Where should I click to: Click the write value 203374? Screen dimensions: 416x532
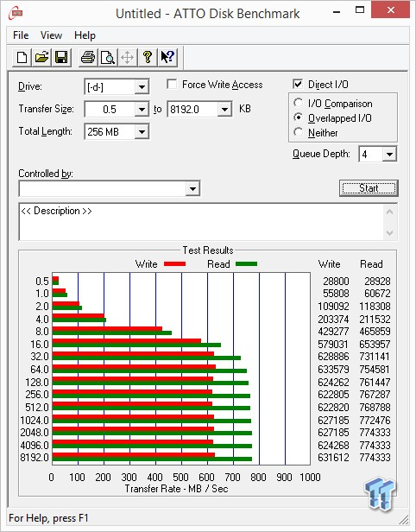333,320
